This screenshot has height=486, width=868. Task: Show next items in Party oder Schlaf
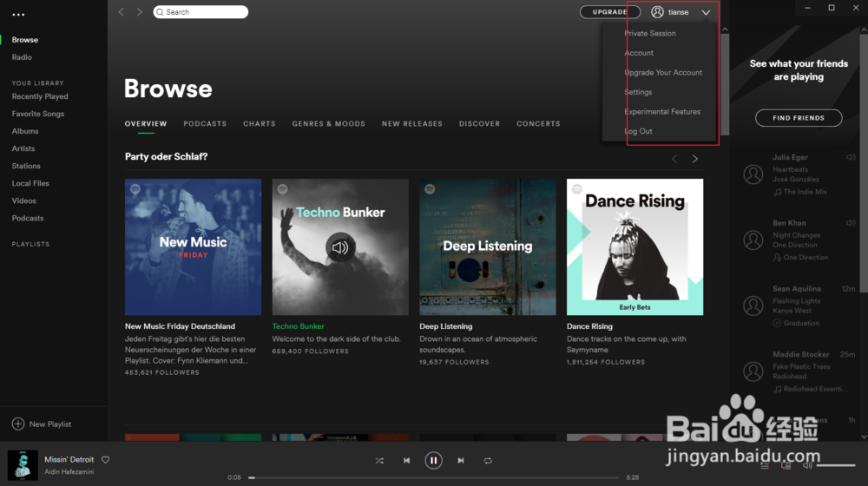[694, 159]
